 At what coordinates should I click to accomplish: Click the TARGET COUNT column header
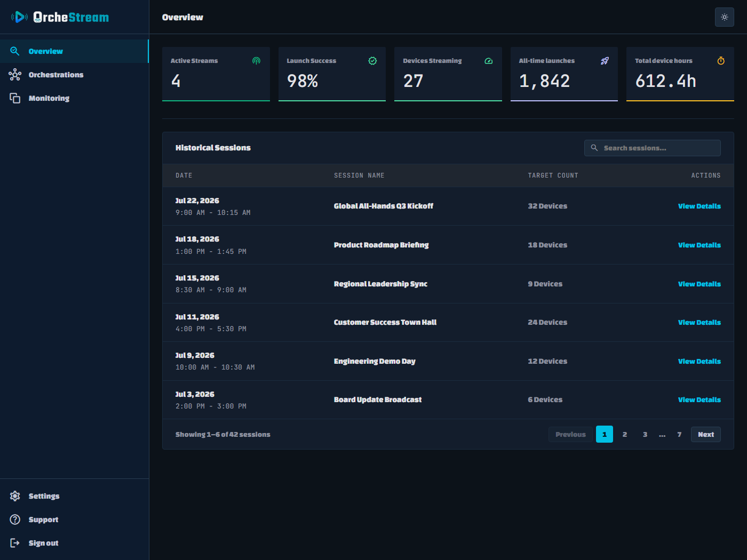point(553,175)
